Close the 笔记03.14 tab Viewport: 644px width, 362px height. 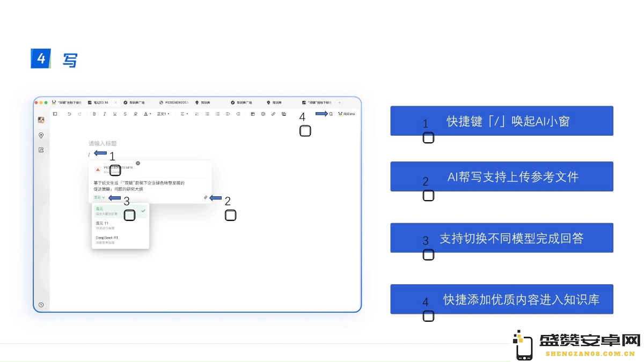tap(115, 102)
